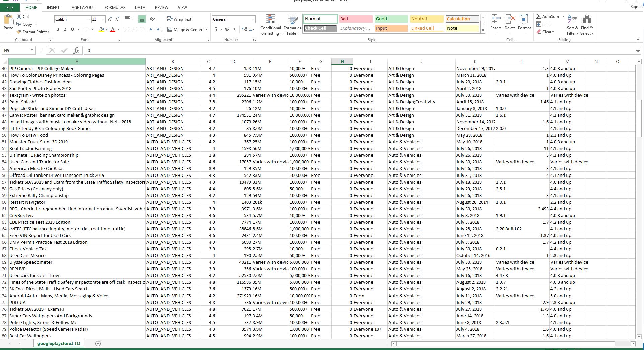Select column H header
This screenshot has width=644, height=350.
tap(342, 61)
